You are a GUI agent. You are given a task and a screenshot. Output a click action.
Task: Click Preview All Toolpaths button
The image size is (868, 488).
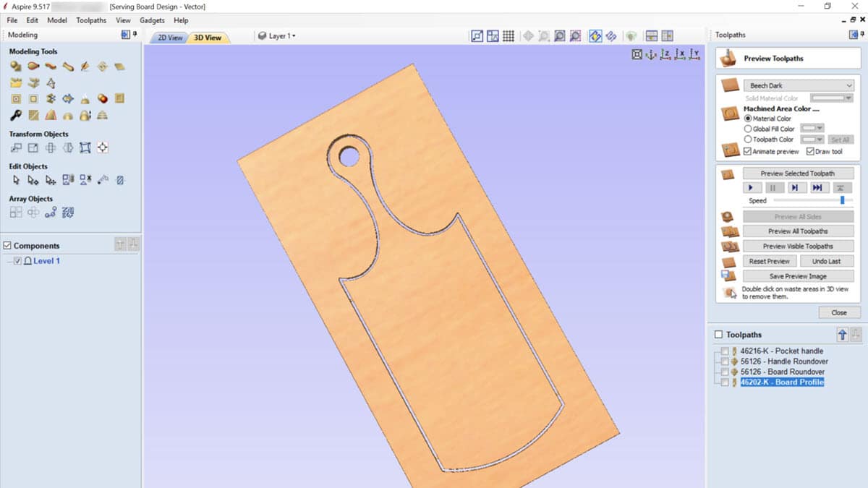click(x=798, y=231)
